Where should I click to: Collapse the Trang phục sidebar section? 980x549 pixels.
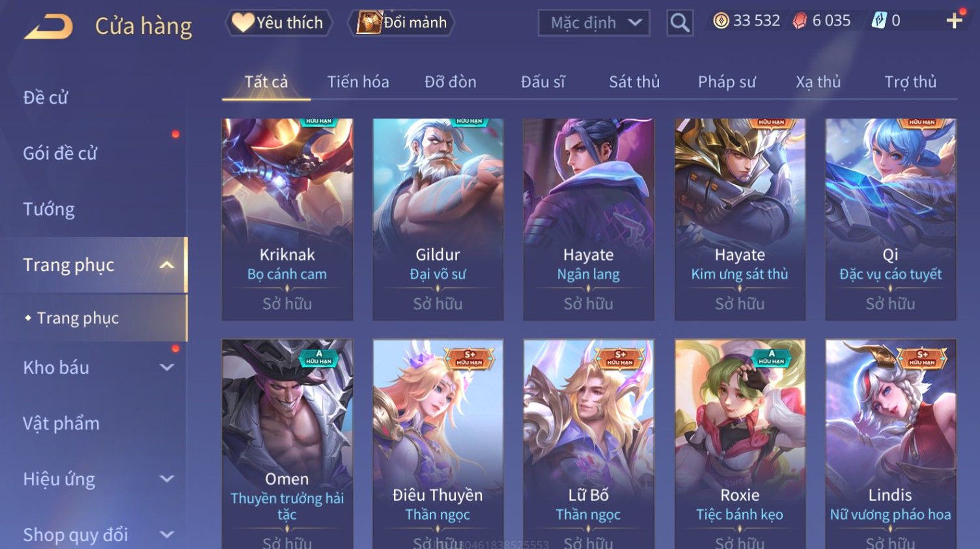coord(167,265)
